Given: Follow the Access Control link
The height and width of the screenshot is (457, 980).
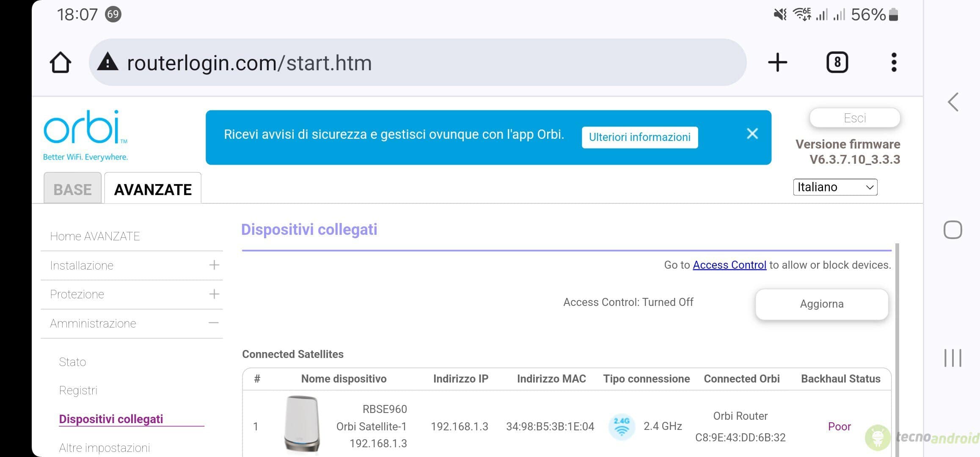Looking at the screenshot, I should point(729,265).
